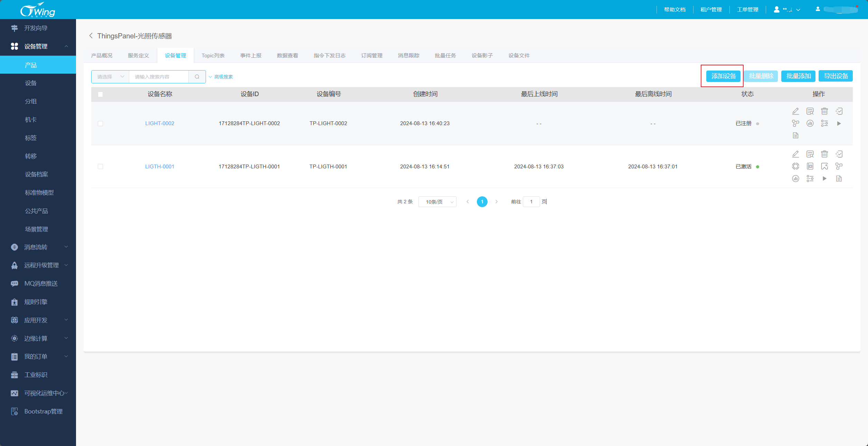Open the LIGTH-0001 device name link

click(x=160, y=167)
